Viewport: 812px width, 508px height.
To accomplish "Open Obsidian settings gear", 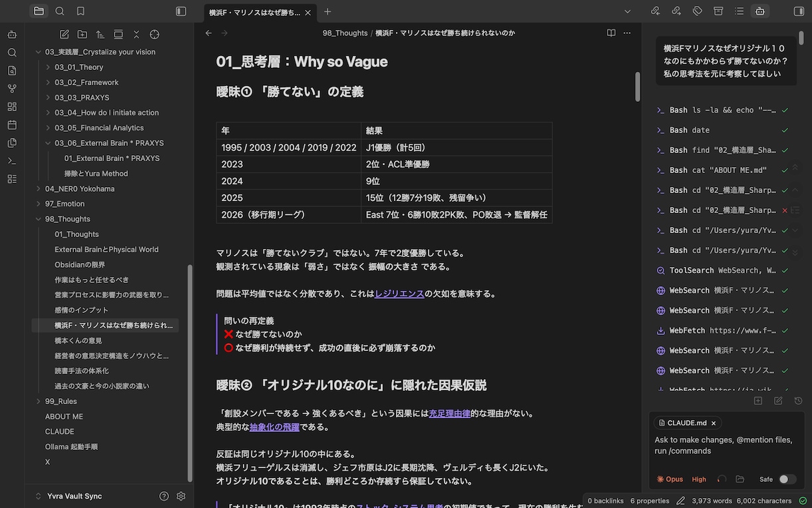I will [x=181, y=496].
